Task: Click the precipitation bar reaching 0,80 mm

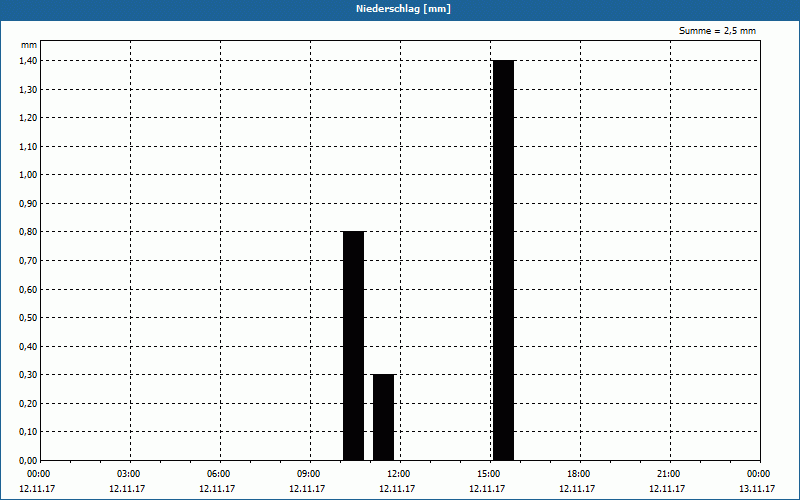Action: (x=354, y=346)
